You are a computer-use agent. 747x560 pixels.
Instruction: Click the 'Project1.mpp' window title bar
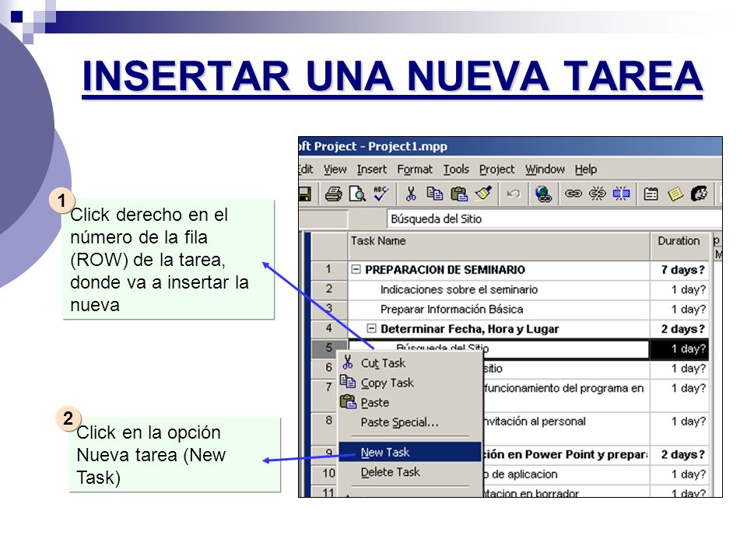pos(510,146)
